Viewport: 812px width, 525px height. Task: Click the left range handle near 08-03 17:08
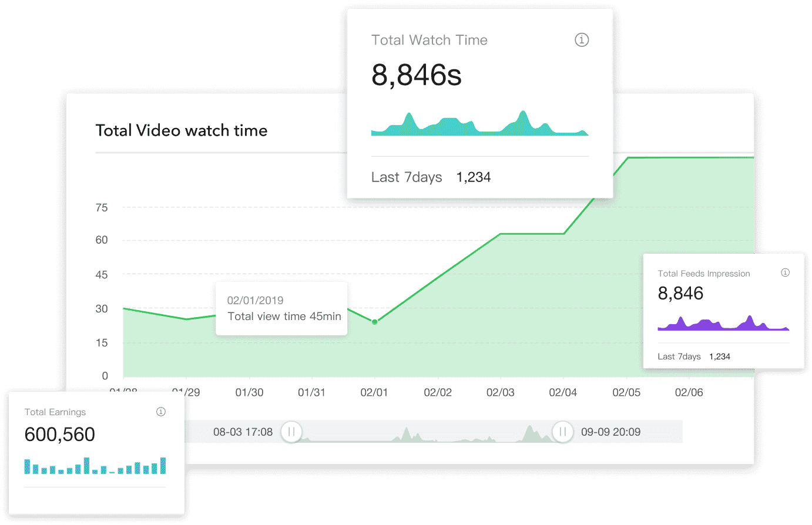click(291, 432)
